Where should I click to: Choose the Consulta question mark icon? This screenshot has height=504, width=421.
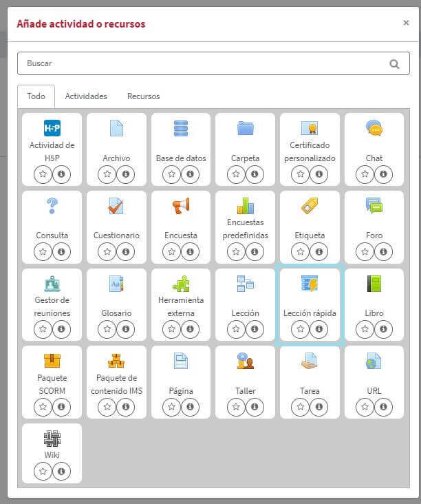click(x=52, y=206)
